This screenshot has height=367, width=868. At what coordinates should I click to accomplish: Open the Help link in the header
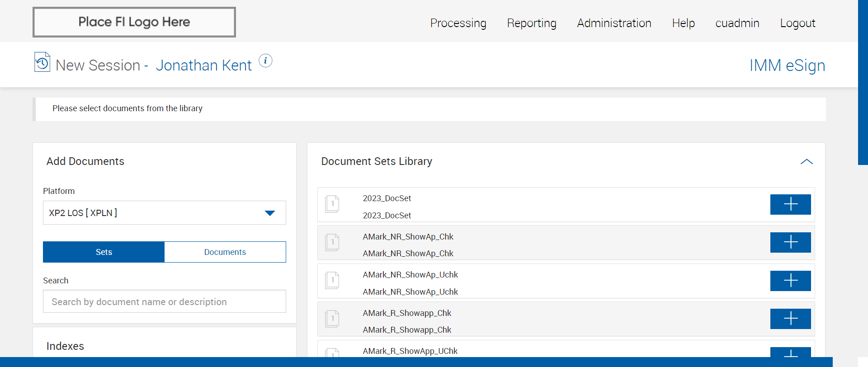683,23
